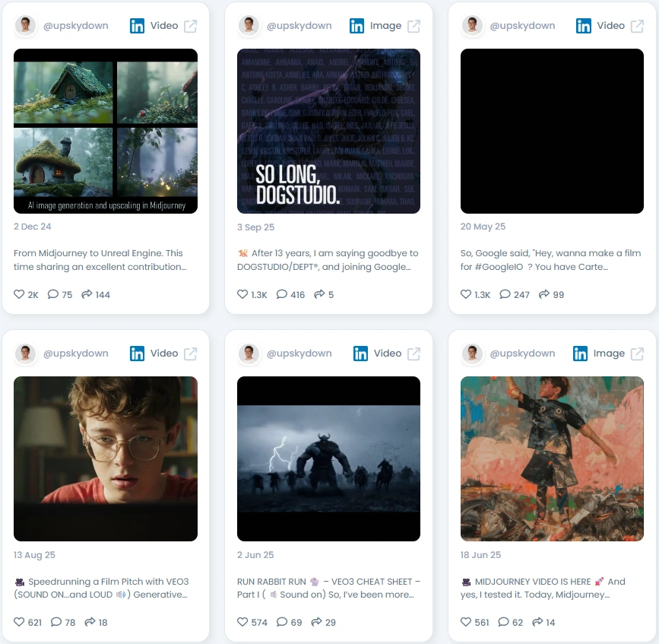Click the comment bubble showing 75

point(53,294)
